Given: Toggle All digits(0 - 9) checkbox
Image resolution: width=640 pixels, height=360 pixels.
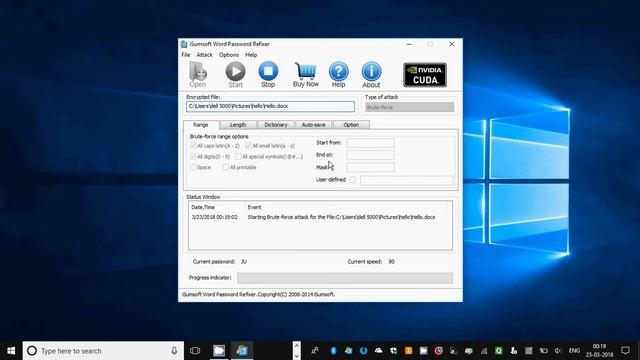Looking at the screenshot, I should 193,156.
